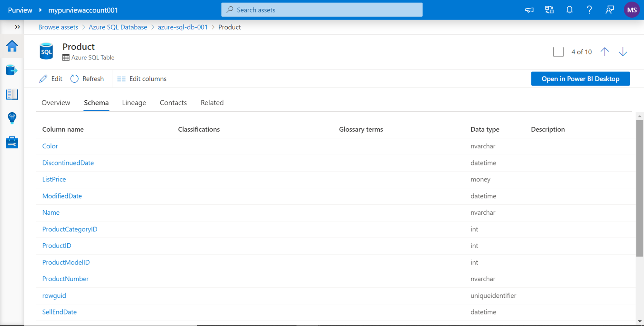Open the rowguid column link
Viewport: 644px width, 326px height.
pos(54,295)
